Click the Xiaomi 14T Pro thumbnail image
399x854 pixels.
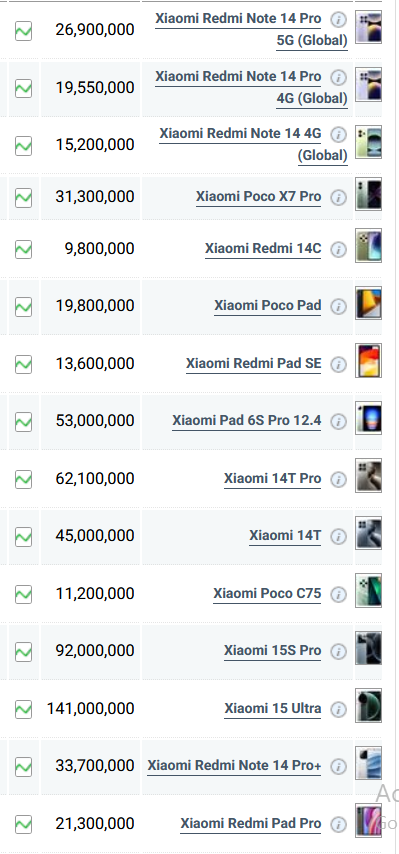tap(369, 475)
